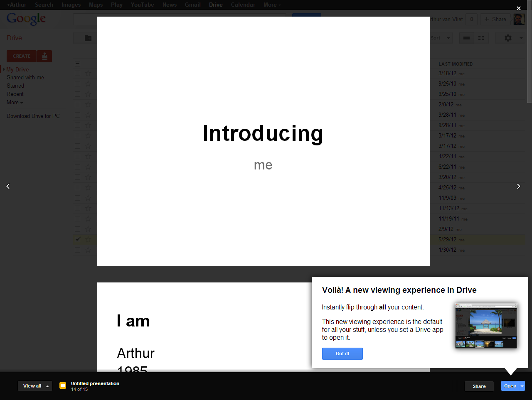The height and width of the screenshot is (400, 532).
Task: Open the settings gear
Action: [508, 38]
